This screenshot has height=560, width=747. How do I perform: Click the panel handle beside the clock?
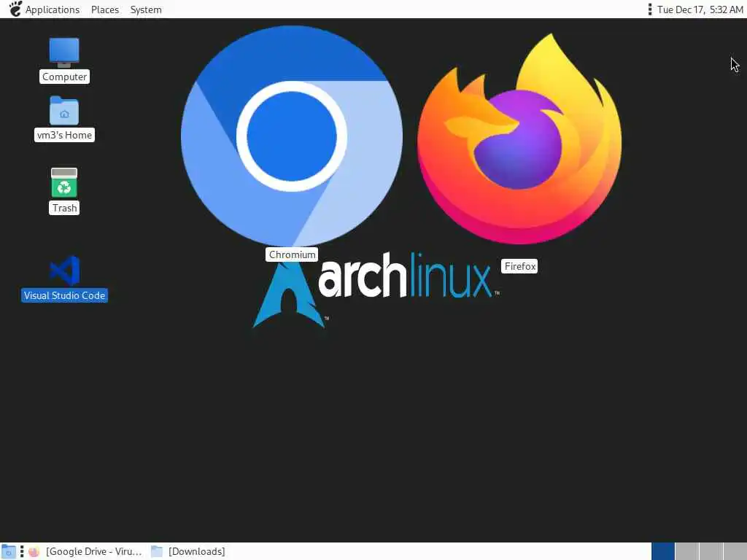coord(650,9)
